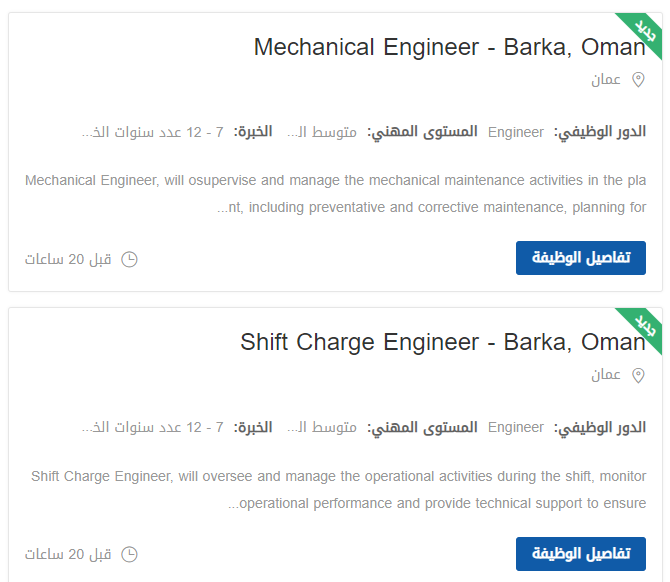670x582 pixels.
Task: Click clock icon on Shift Charge Engineer card
Action: (x=129, y=555)
